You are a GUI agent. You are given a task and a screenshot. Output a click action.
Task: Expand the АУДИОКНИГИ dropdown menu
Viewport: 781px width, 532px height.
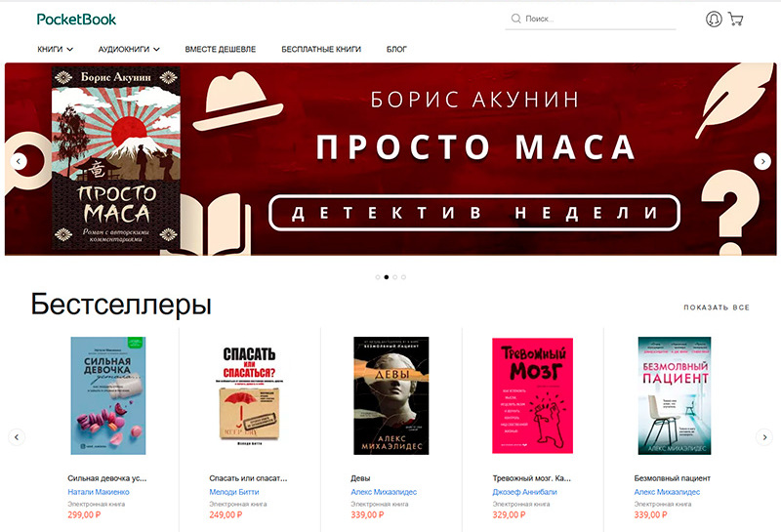[x=129, y=50]
